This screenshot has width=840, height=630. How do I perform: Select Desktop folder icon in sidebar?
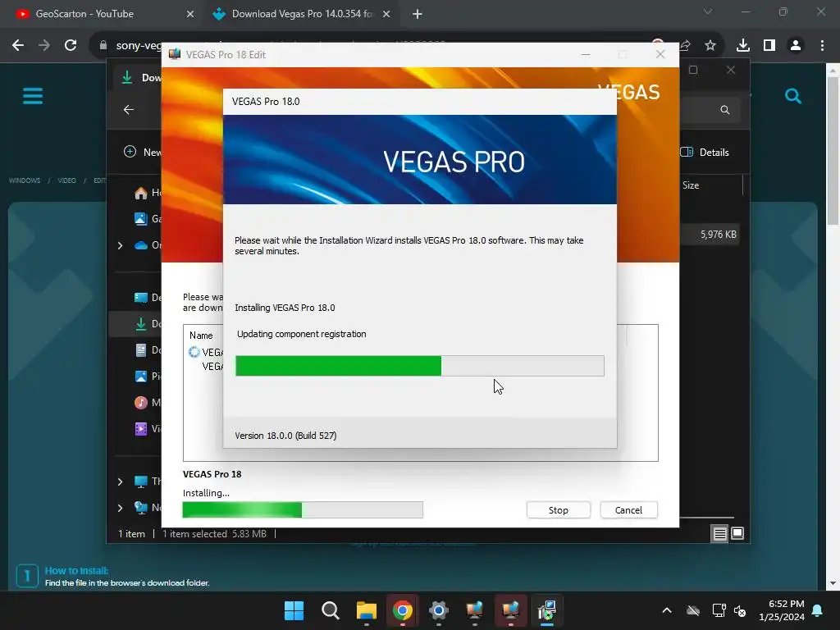pyautogui.click(x=141, y=297)
